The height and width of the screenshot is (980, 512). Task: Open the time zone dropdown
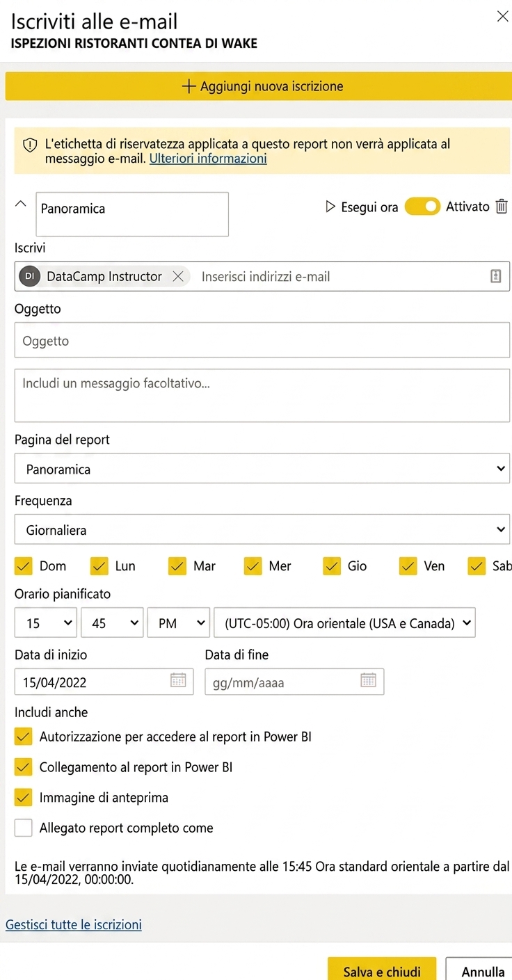click(x=345, y=623)
